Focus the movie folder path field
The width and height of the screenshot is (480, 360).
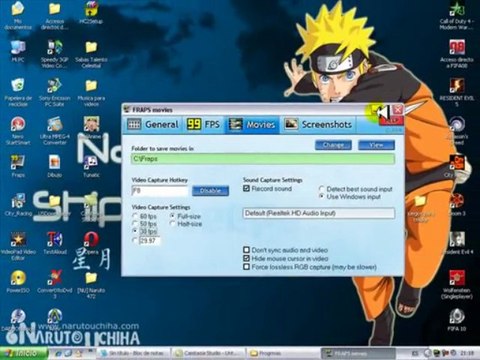[263, 159]
